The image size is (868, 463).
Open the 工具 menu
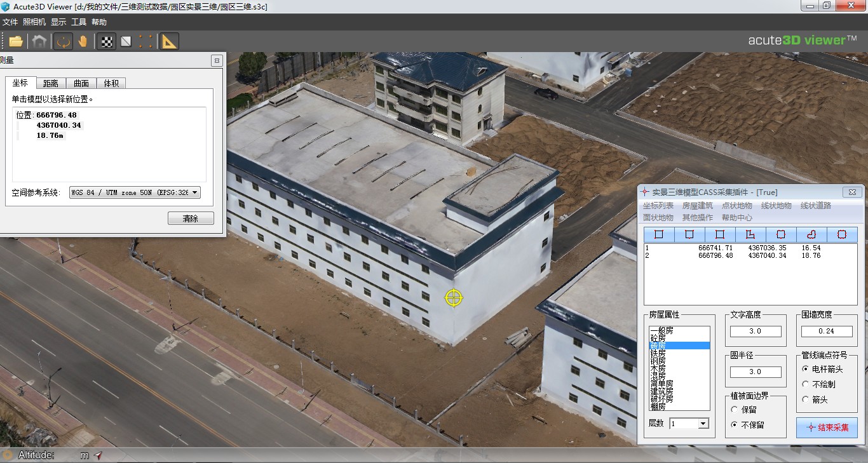coord(79,22)
